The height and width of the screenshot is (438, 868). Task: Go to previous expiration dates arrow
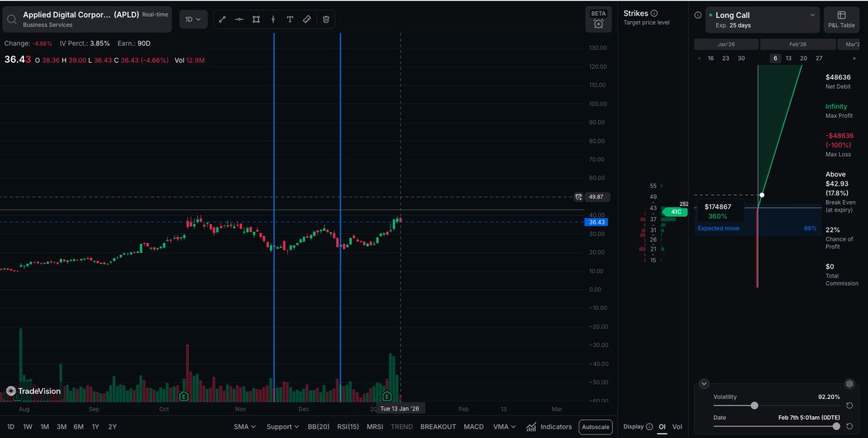(699, 59)
